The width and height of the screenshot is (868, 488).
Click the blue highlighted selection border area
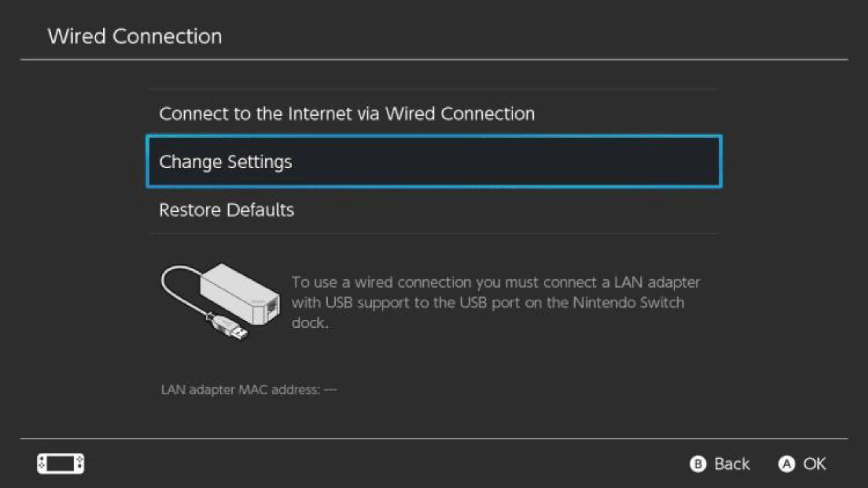(x=434, y=162)
